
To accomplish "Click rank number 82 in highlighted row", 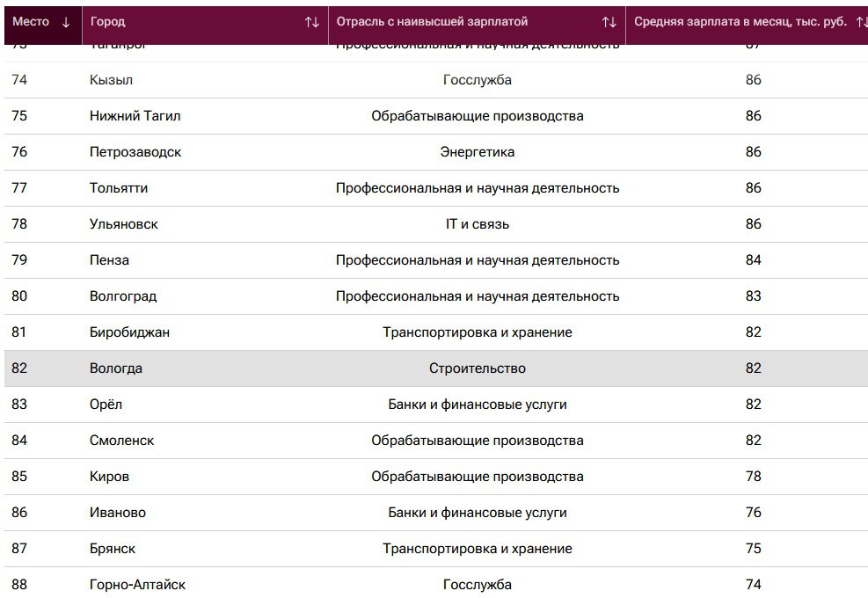I will click(x=19, y=368).
